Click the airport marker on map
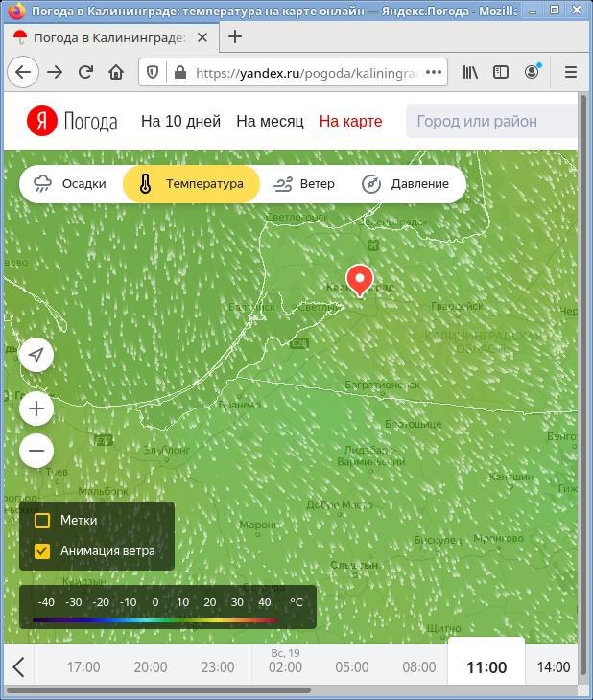The image size is (593, 700). (373, 245)
